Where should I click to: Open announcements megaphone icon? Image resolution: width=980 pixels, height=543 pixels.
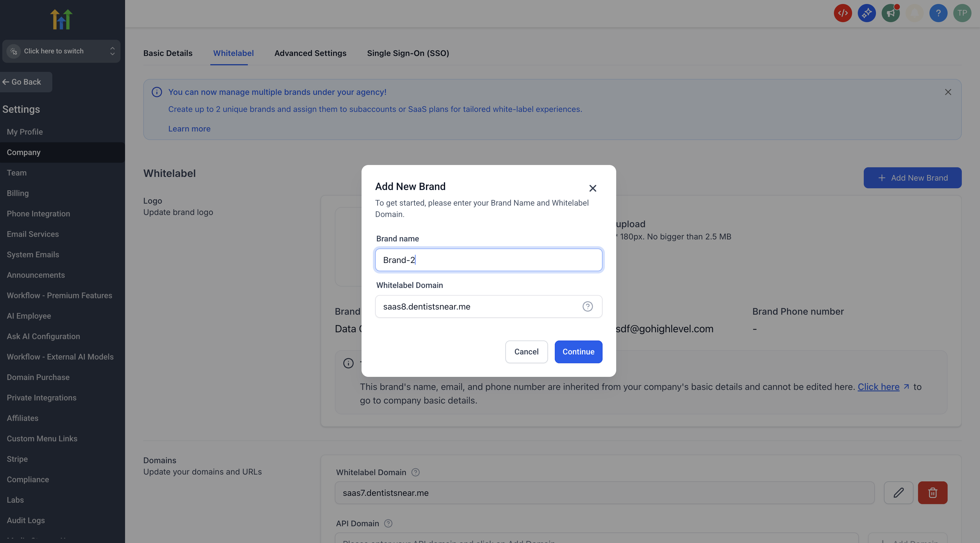pyautogui.click(x=890, y=13)
